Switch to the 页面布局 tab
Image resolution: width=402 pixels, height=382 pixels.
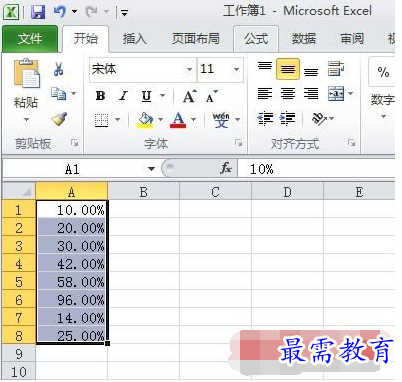pos(196,39)
